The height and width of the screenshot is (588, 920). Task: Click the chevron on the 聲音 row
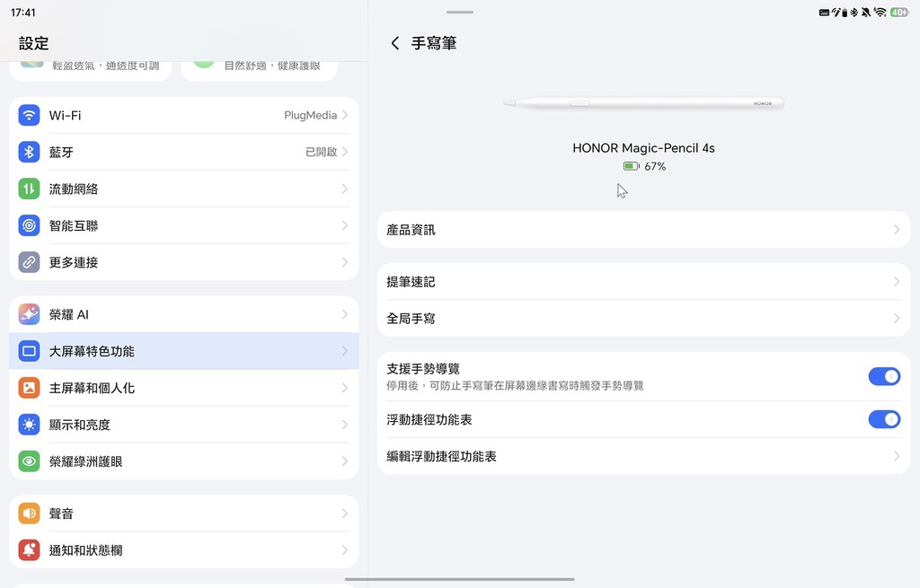point(345,513)
